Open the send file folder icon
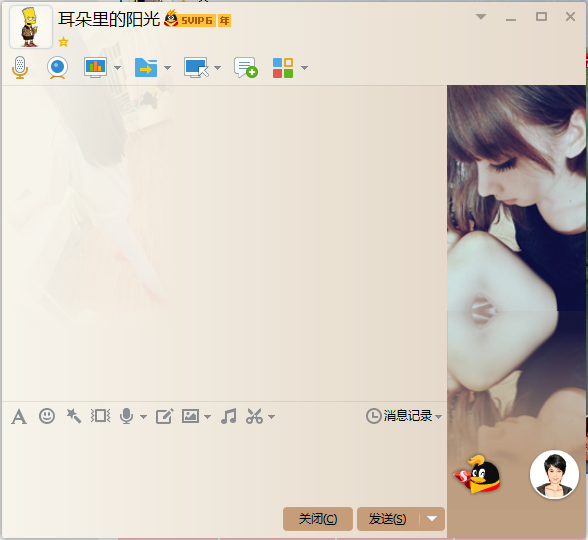Screen dimensions: 588x540 pyautogui.click(x=146, y=68)
